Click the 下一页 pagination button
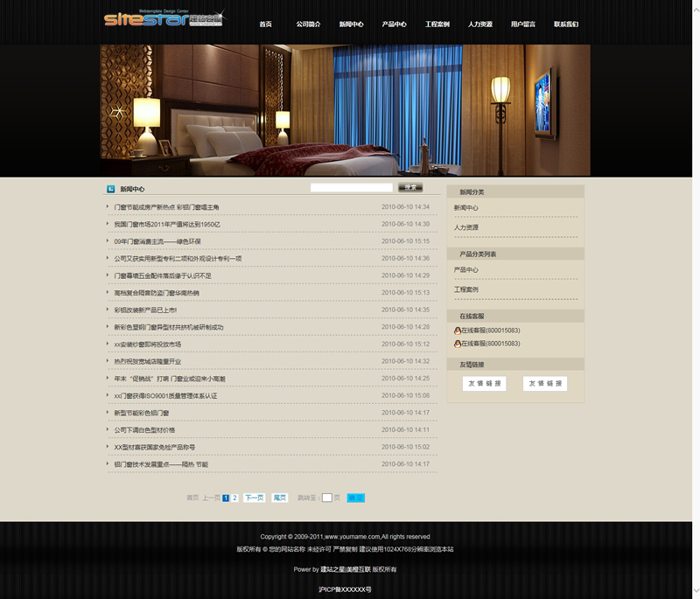This screenshot has width=700, height=599. pos(254,498)
